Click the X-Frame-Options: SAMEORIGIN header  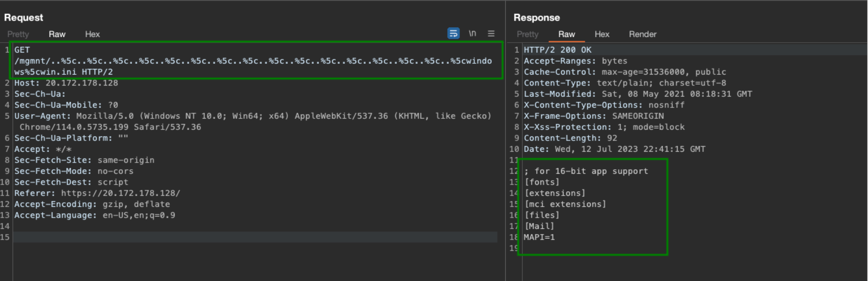[594, 116]
